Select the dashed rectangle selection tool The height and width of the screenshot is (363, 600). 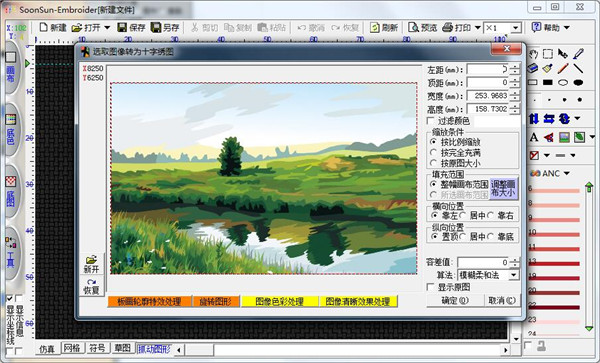(x=548, y=54)
